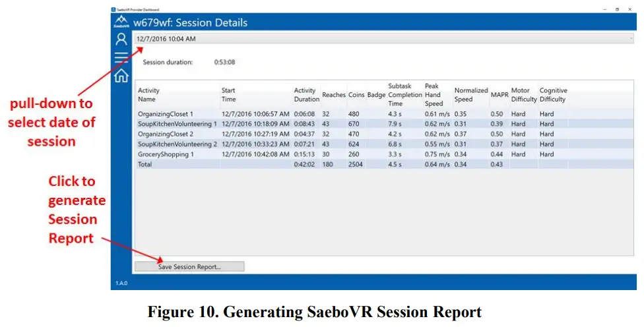Close the SaeboVR Provider Dashboard window
The height and width of the screenshot is (327, 644).
[x=629, y=9]
